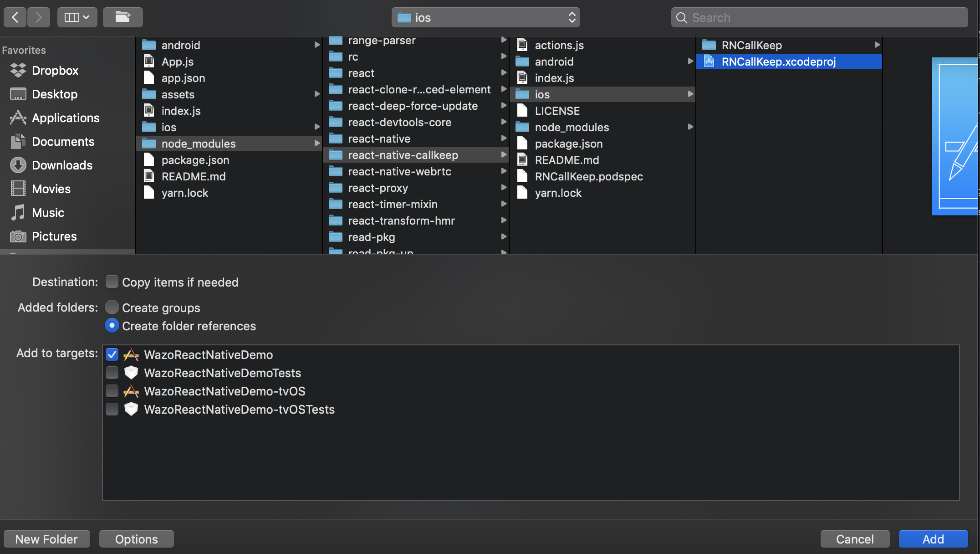The height and width of the screenshot is (554, 980).
Task: Toggle the WazoReactNativeDemoTests checkbox
Action: [x=112, y=373]
